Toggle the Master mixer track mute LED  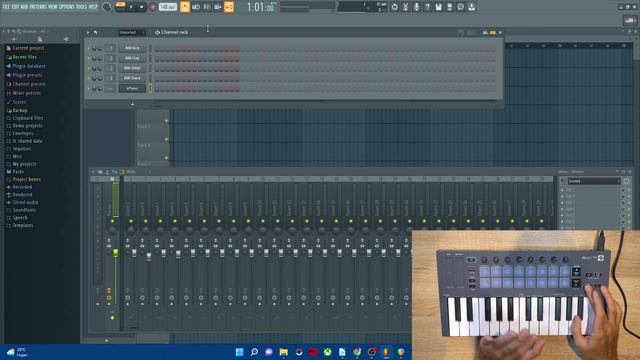tap(113, 221)
